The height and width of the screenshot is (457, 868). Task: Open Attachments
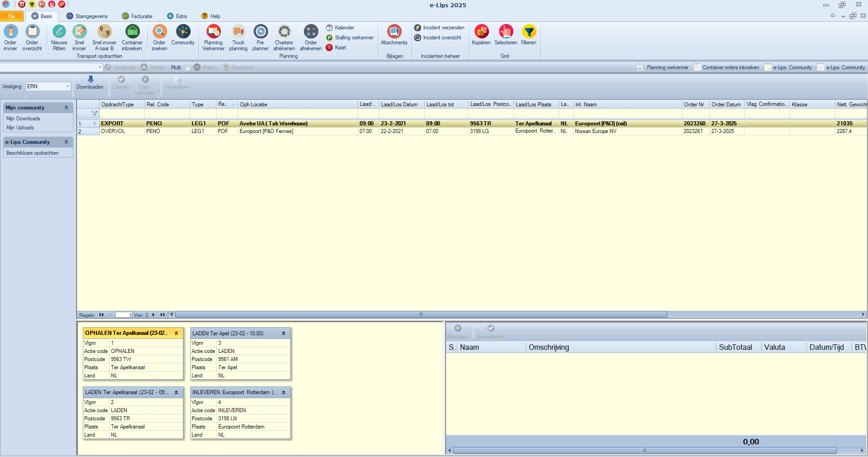click(394, 35)
